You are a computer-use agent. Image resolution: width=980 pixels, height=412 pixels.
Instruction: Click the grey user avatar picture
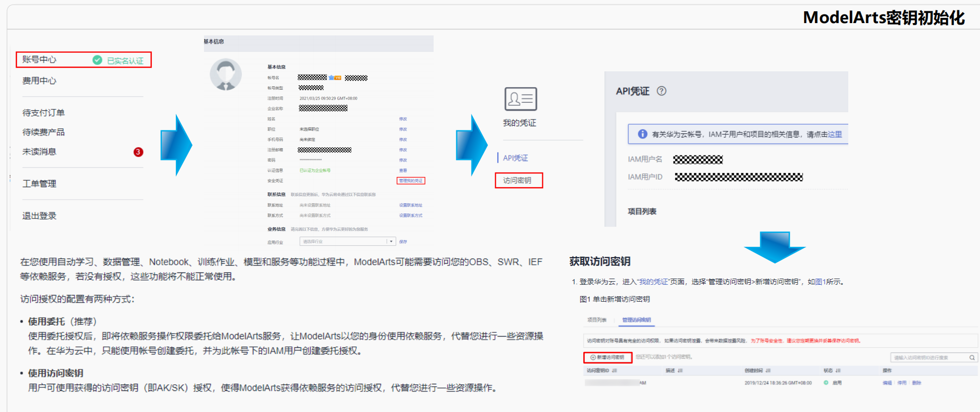click(x=226, y=74)
